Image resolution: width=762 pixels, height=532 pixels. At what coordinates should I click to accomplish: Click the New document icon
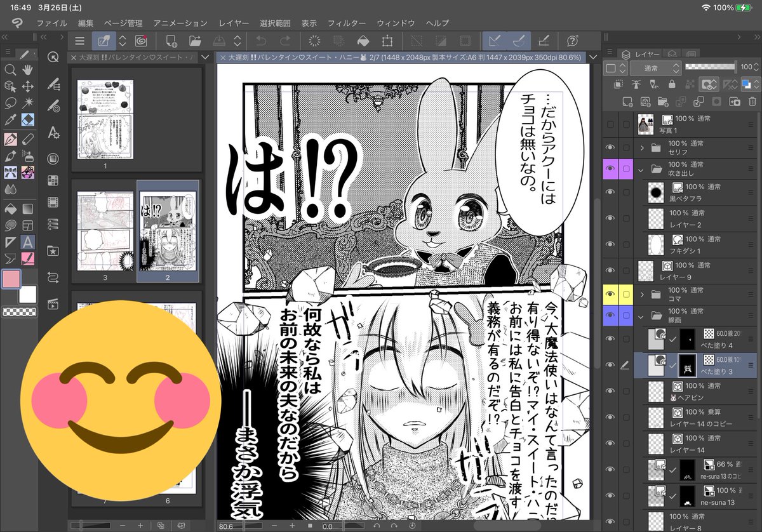click(x=171, y=41)
